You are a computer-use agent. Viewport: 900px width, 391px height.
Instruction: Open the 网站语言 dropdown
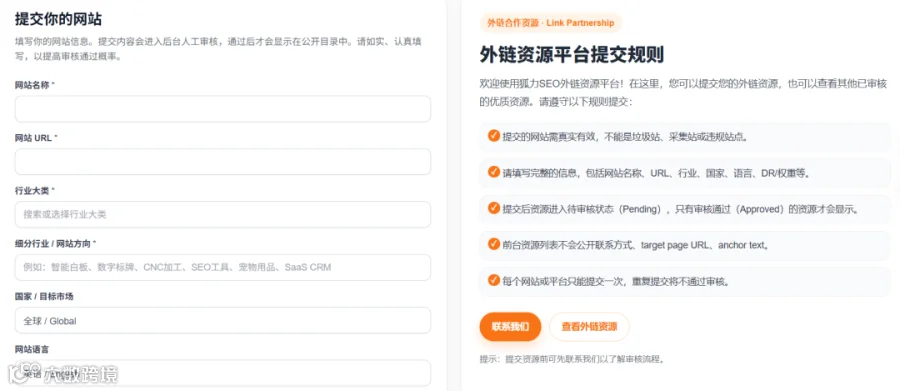click(x=223, y=373)
